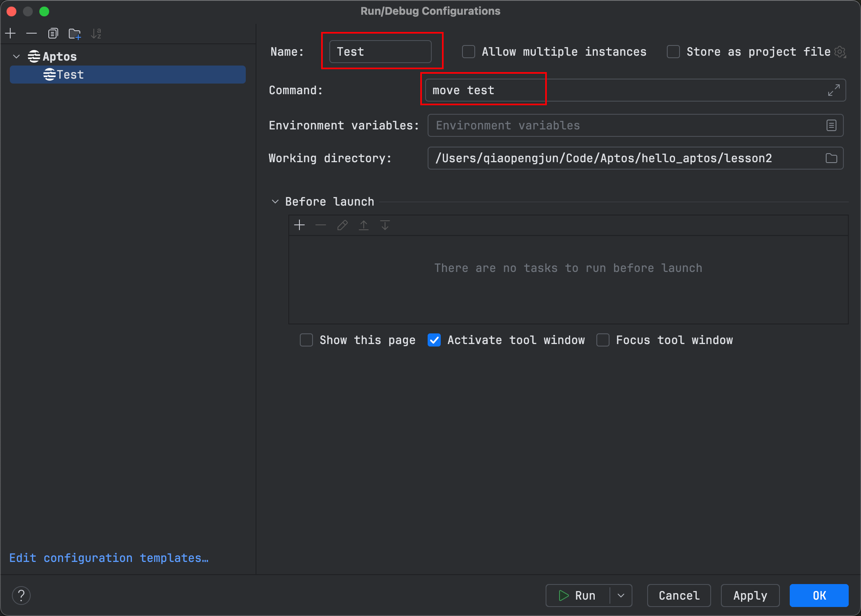Remove the selected configuration
The image size is (861, 616).
click(32, 33)
